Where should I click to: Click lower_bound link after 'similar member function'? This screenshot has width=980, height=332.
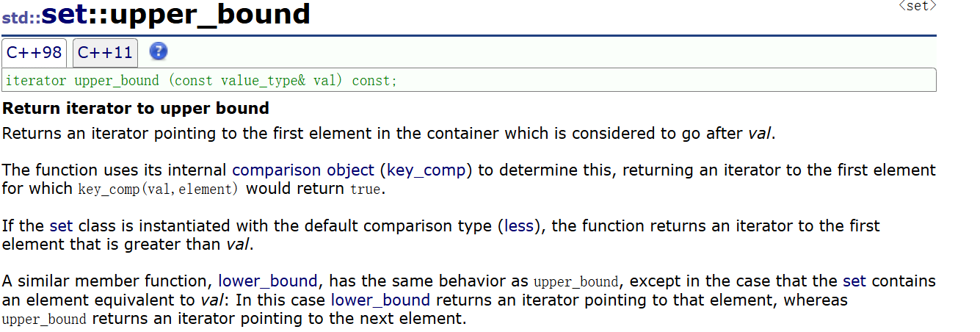click(267, 281)
